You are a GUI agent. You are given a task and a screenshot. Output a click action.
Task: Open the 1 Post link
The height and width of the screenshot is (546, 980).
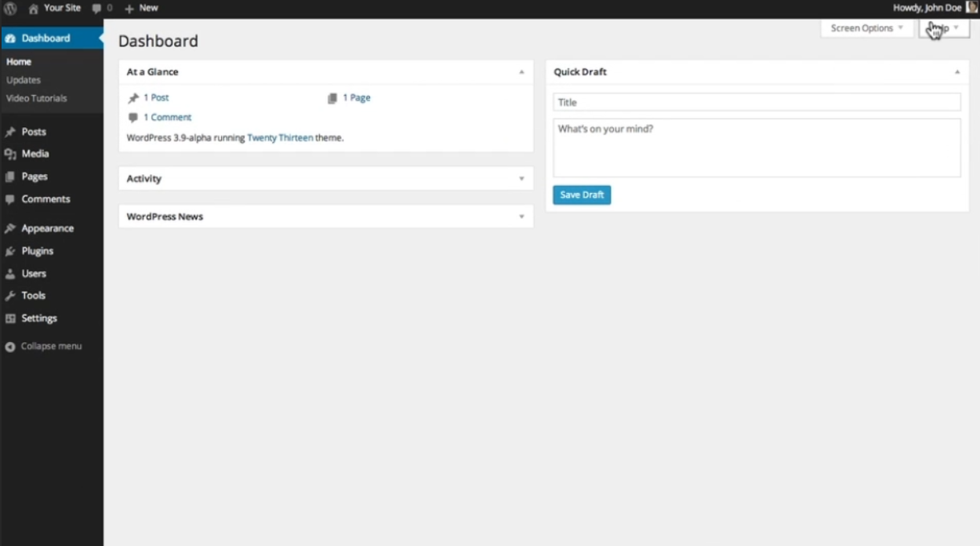click(156, 98)
